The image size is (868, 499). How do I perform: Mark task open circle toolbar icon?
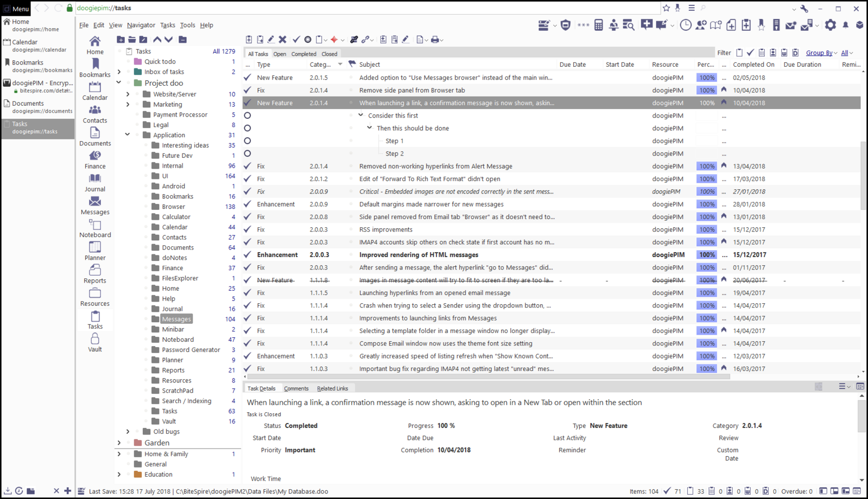click(308, 40)
